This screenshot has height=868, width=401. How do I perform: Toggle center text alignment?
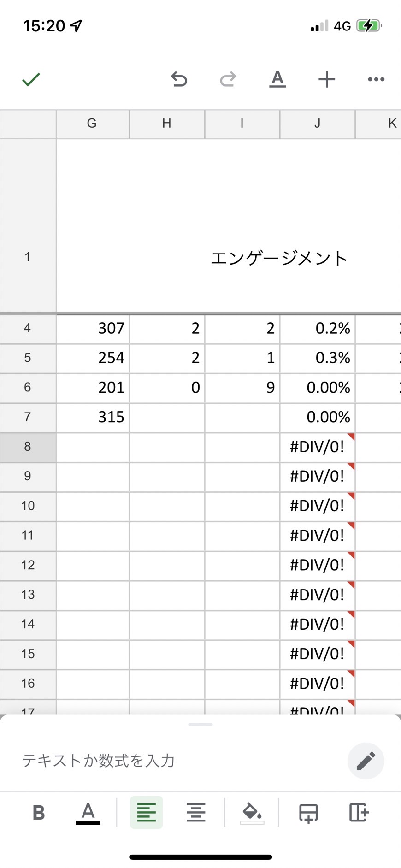[x=196, y=812]
